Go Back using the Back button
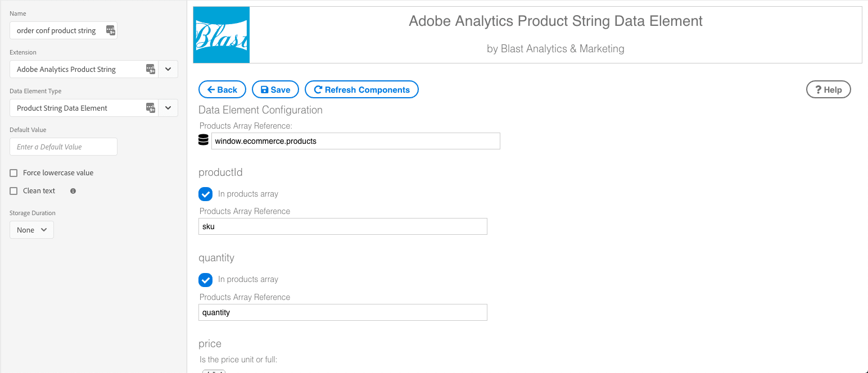 tap(223, 90)
